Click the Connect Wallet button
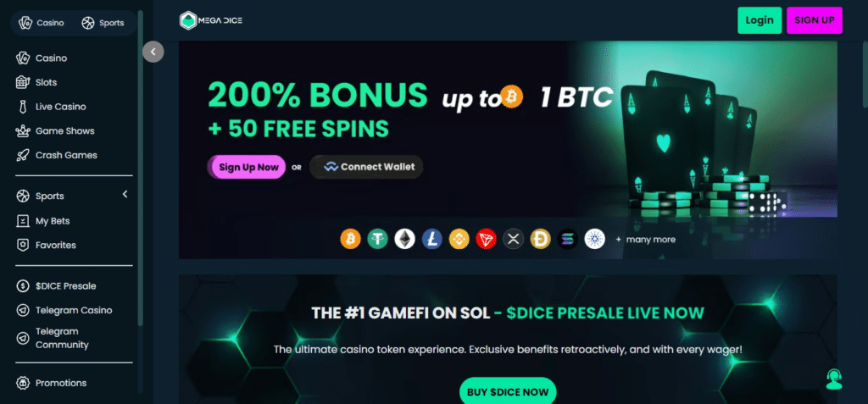Screen dimensions: 868x404 click(x=366, y=167)
